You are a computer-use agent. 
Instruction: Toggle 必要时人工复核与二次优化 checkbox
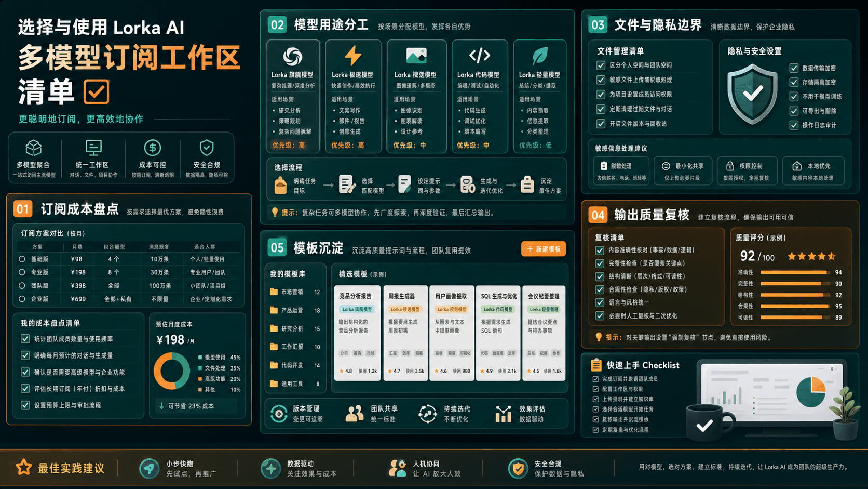600,316
